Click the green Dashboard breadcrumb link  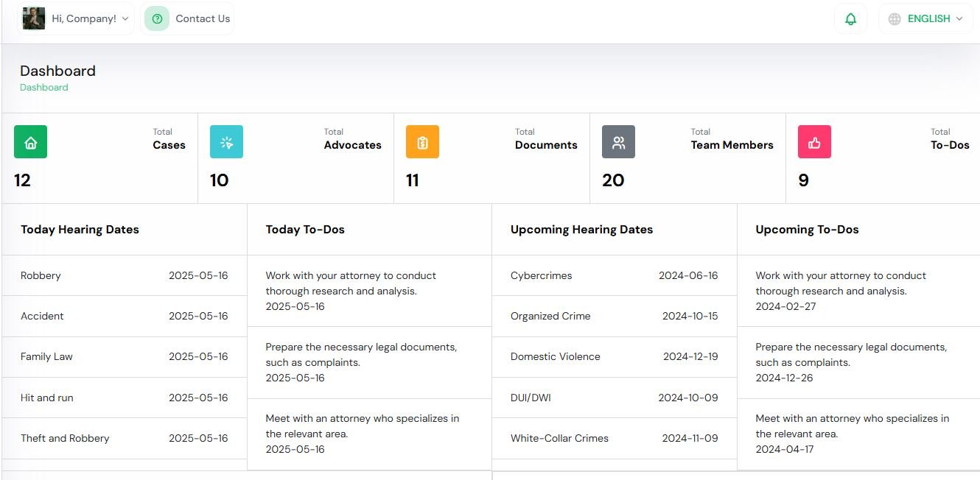tap(43, 88)
